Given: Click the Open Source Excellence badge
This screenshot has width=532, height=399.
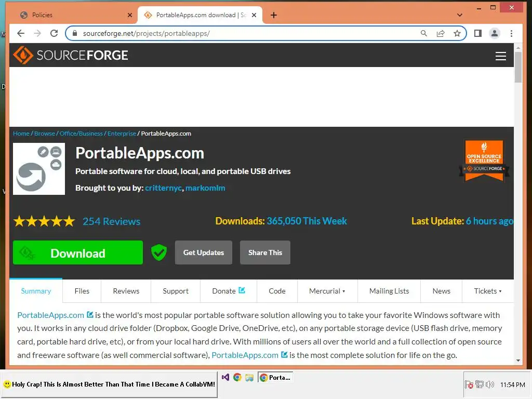Looking at the screenshot, I should point(484,161).
